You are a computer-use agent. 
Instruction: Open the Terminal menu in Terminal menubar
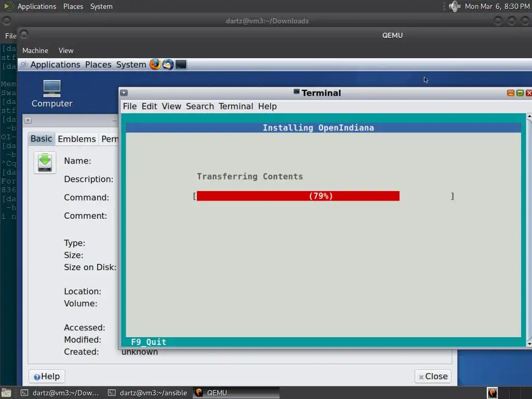pos(236,106)
